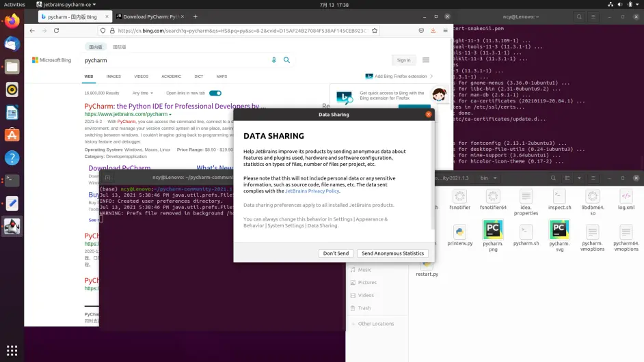Open Firefox from the Ubuntu dock
644x362 pixels.
click(x=12, y=21)
